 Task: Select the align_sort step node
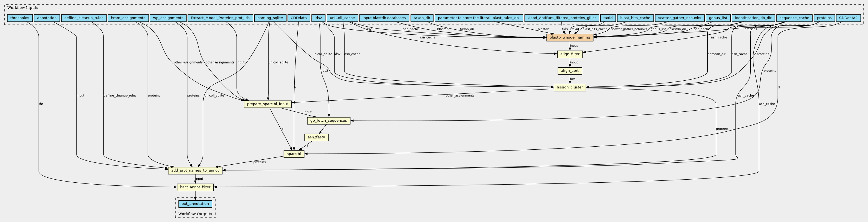(570, 71)
